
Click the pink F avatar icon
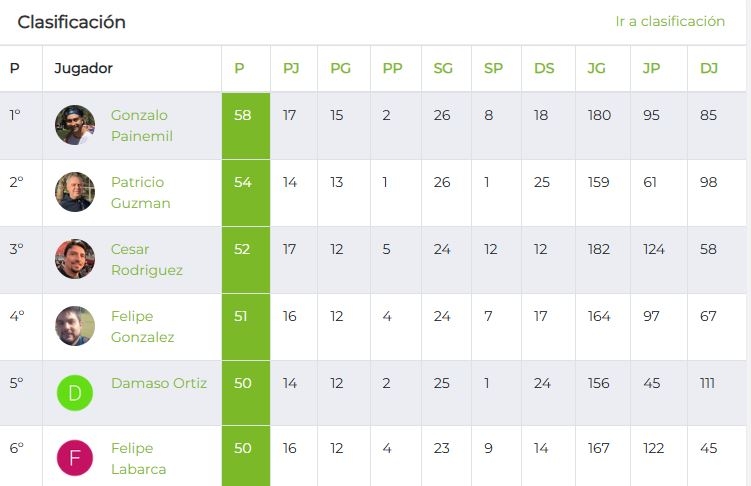point(75,458)
